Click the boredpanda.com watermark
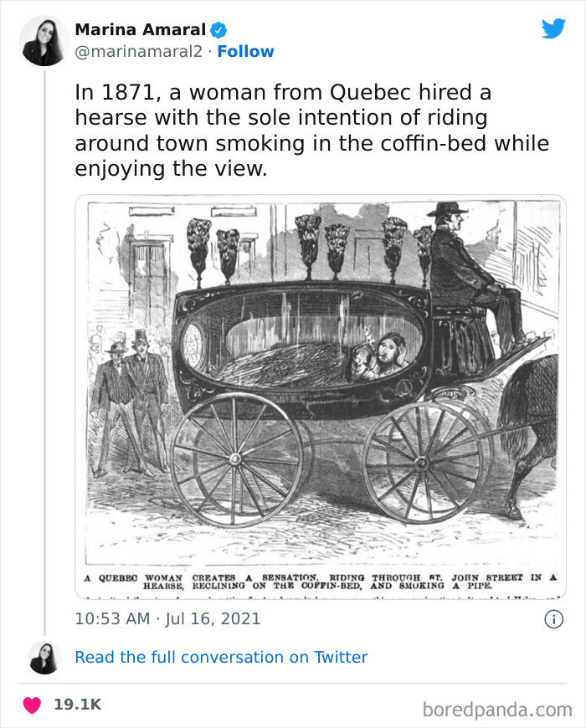Viewport: 586px width, 728px height. click(497, 710)
